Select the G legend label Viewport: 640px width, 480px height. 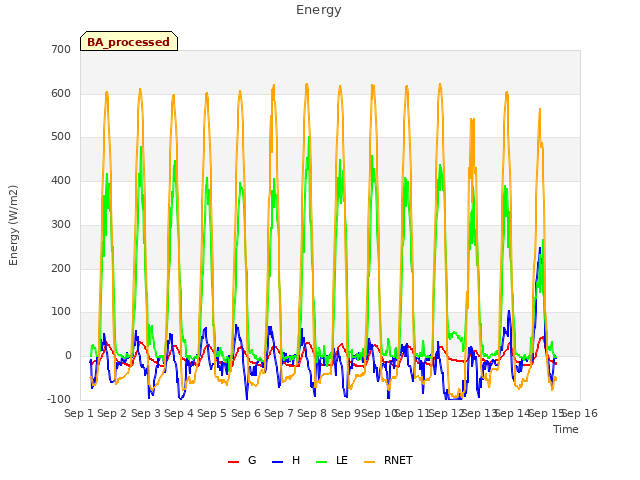tap(252, 460)
